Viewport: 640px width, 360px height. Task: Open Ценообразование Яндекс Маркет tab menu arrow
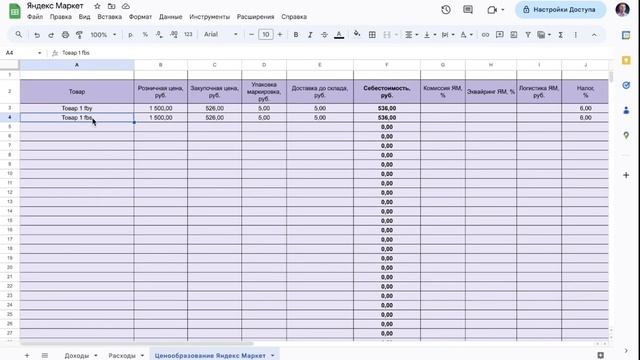point(272,356)
